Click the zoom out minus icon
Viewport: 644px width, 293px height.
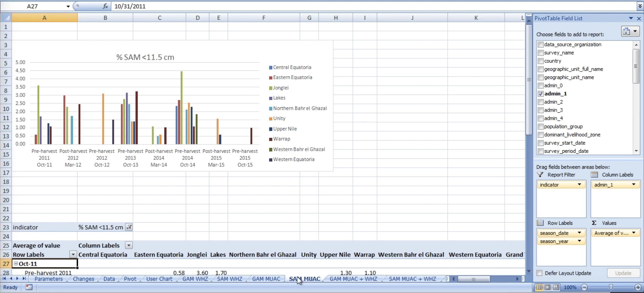click(x=584, y=287)
